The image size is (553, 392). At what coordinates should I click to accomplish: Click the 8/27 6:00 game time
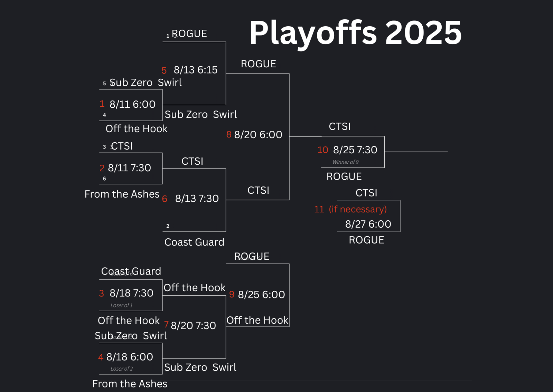click(x=368, y=224)
